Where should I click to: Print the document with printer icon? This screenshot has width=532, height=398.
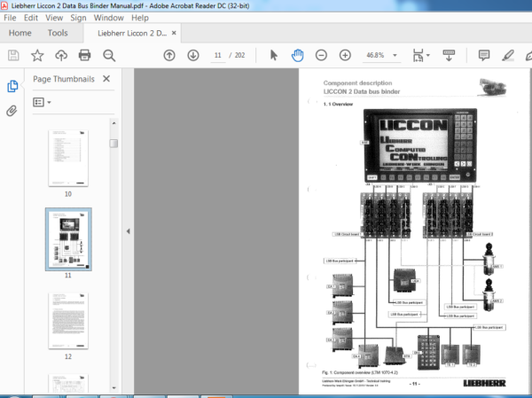(x=84, y=55)
